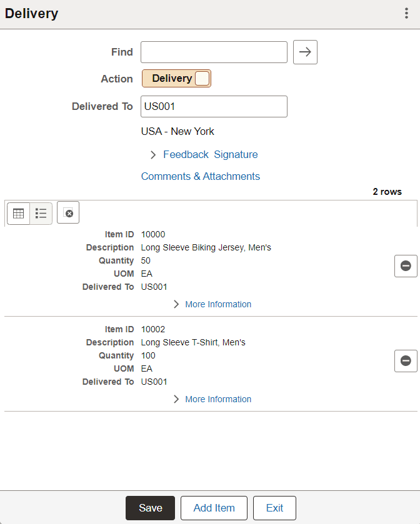Switch the rows to grid view

click(x=18, y=212)
